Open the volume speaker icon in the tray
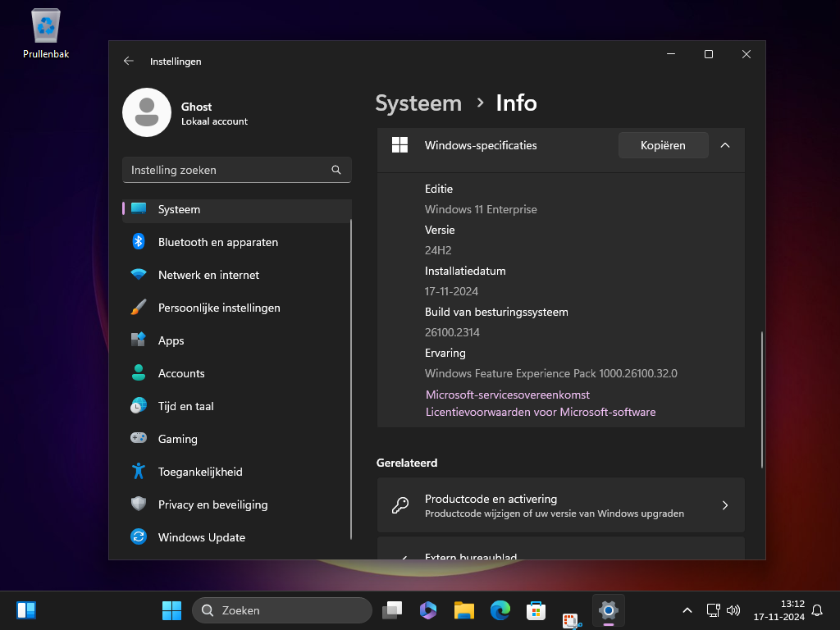840x630 pixels. click(x=733, y=610)
